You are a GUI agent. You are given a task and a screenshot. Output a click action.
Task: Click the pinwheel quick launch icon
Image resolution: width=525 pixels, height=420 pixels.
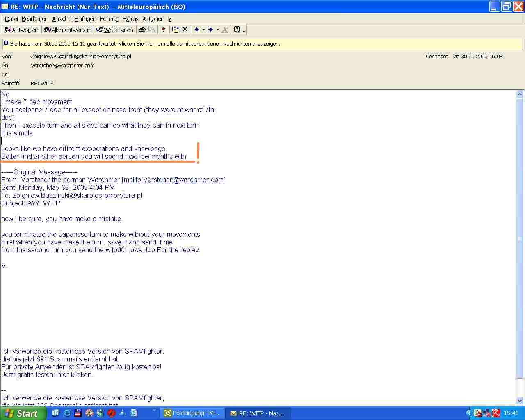89,413
